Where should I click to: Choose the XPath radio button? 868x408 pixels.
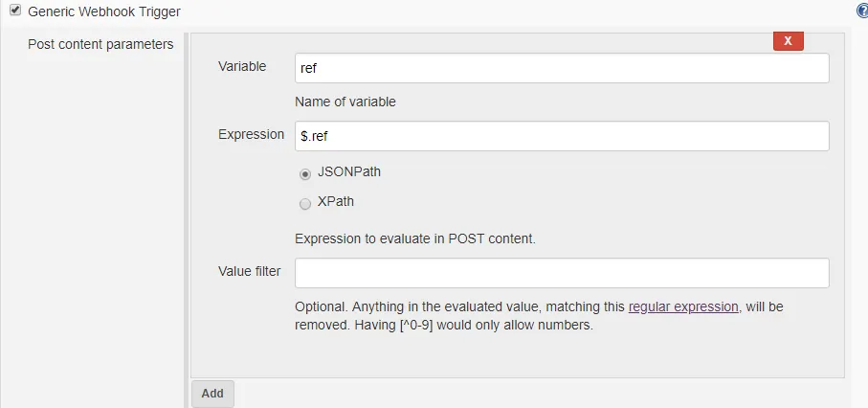(x=305, y=203)
